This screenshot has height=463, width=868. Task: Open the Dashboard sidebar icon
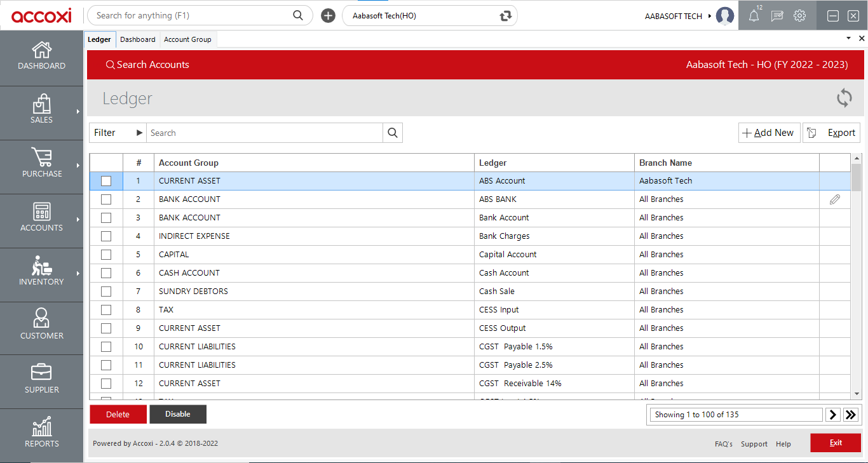coord(42,50)
